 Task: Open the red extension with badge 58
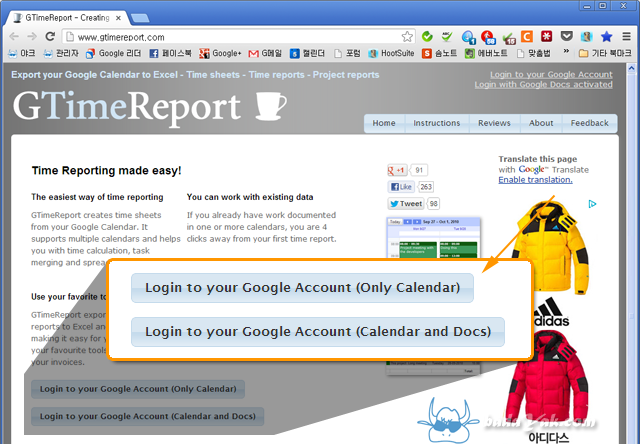click(488, 37)
